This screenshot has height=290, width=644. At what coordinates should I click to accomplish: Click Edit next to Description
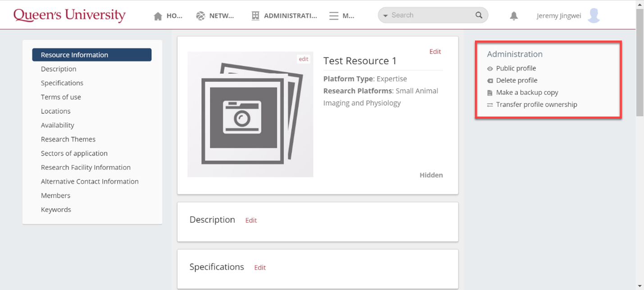pos(251,220)
